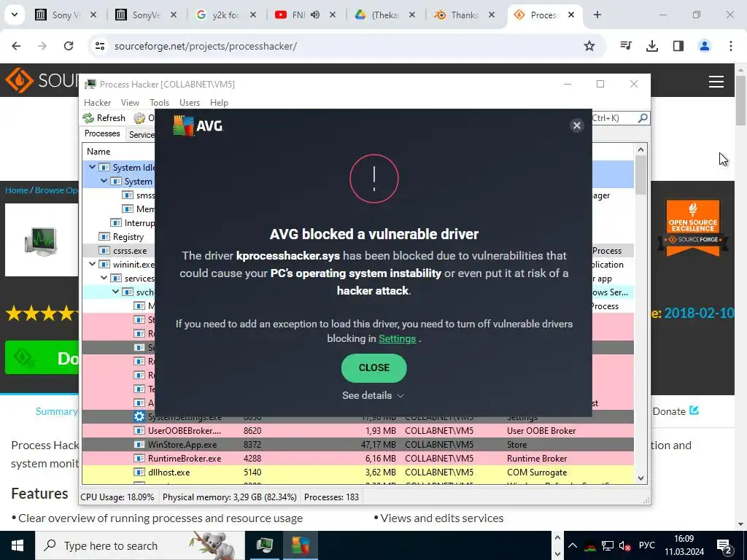747x560 pixels.
Task: Open the AVG taskbar app icon
Action: pyautogui.click(x=300, y=545)
